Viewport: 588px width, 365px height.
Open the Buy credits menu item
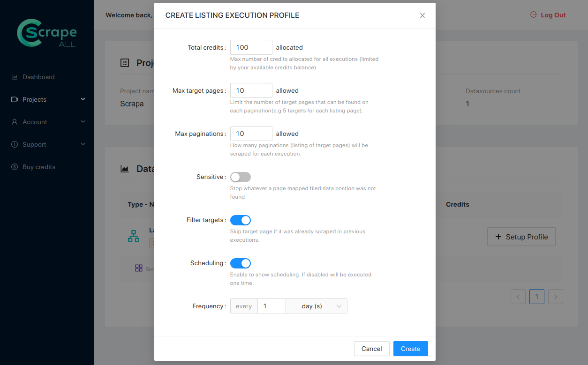click(x=39, y=167)
